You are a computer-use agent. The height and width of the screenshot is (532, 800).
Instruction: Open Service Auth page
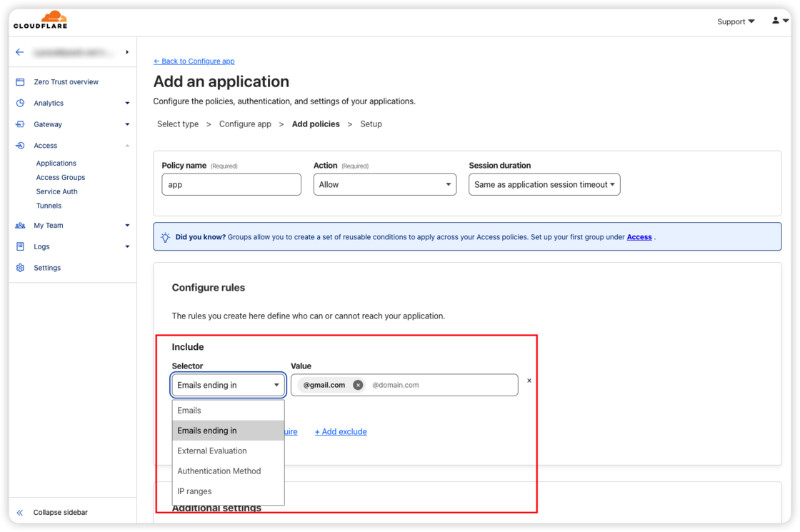coord(56,192)
